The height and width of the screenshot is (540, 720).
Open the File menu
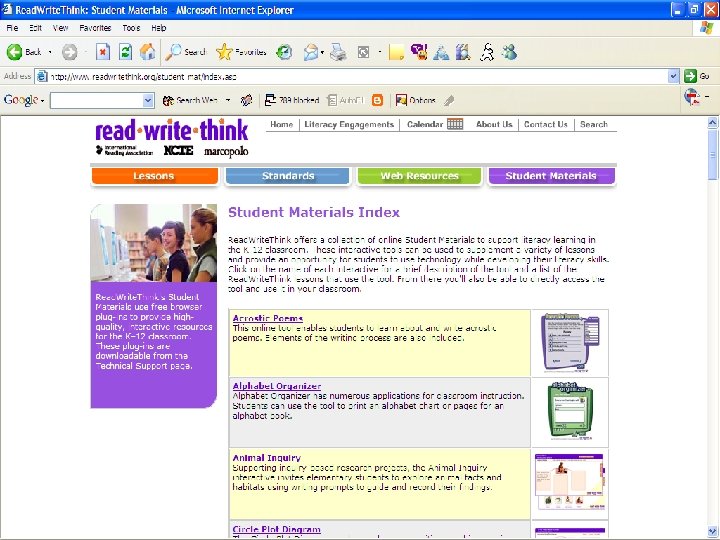click(x=12, y=28)
